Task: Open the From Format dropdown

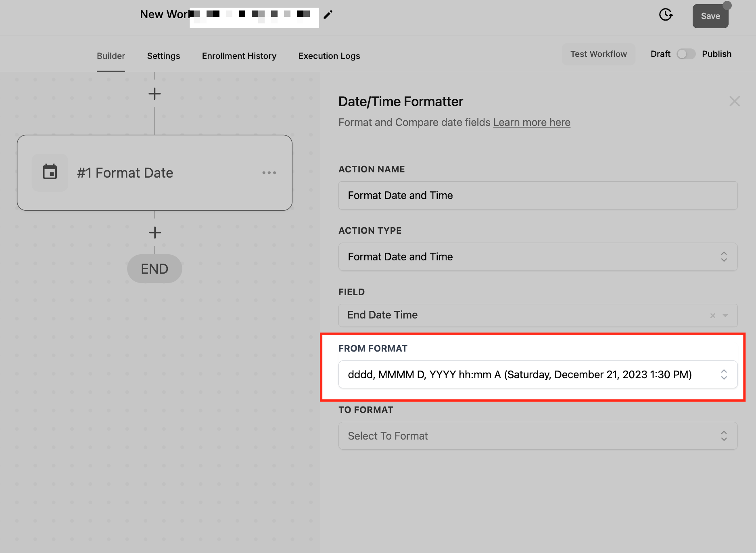Action: (538, 375)
